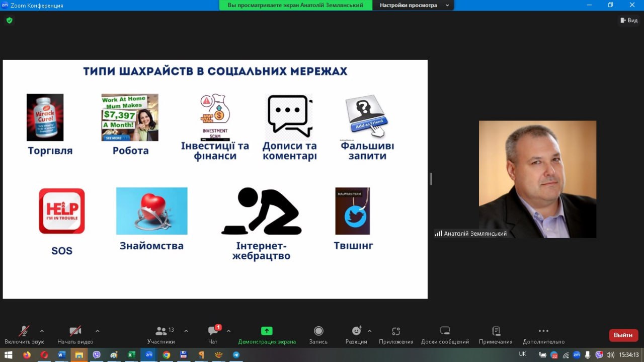Image resolution: width=644 pixels, height=362 pixels.
Task: Open Примечания notes
Action: coord(496,335)
